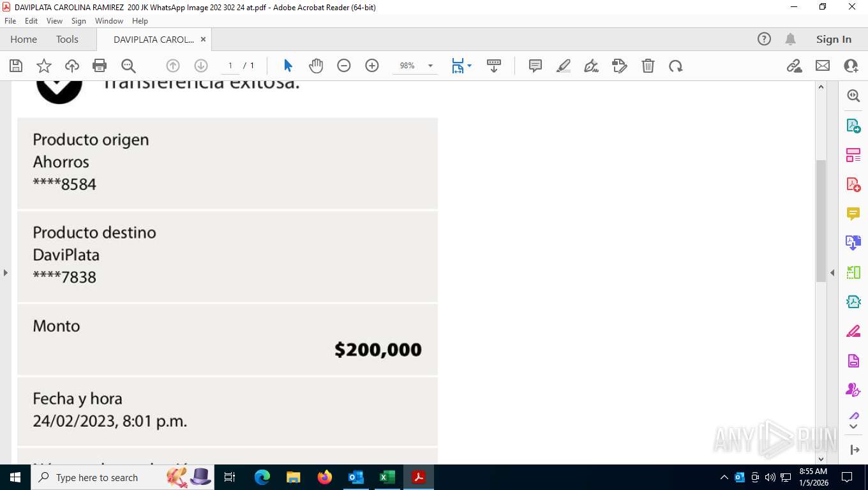Click the expand tools pane arrow at the bottom right

855,450
